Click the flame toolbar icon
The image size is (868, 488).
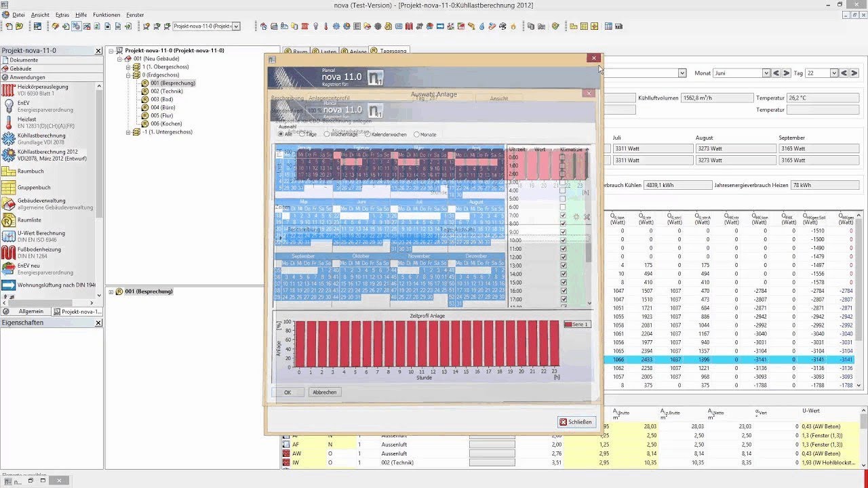(x=513, y=26)
